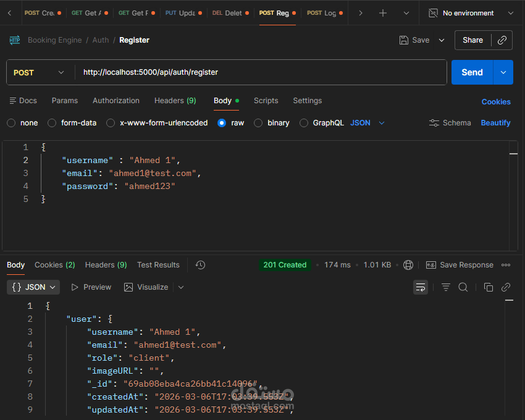The height and width of the screenshot is (420, 525).
Task: Copy the response body icon
Action: [489, 287]
